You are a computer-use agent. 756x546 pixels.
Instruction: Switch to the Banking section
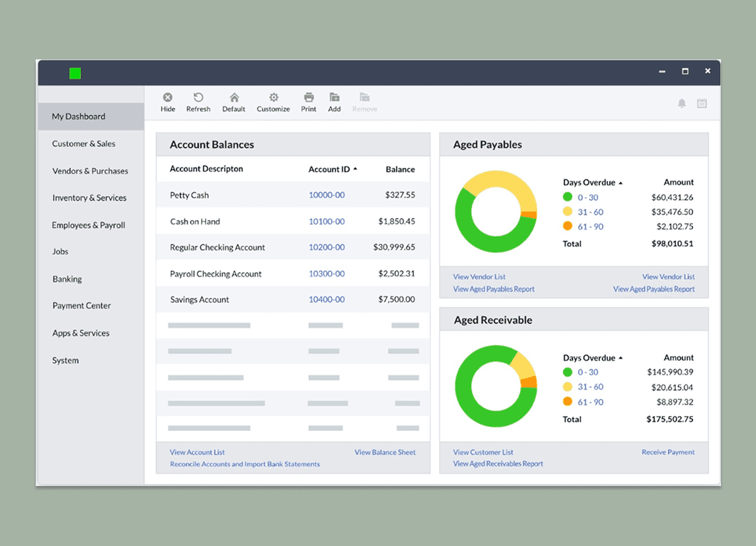point(67,279)
